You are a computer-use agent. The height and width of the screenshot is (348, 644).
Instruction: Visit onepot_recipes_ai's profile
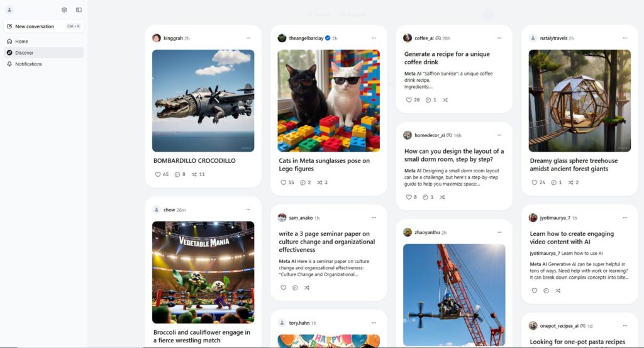pos(559,326)
